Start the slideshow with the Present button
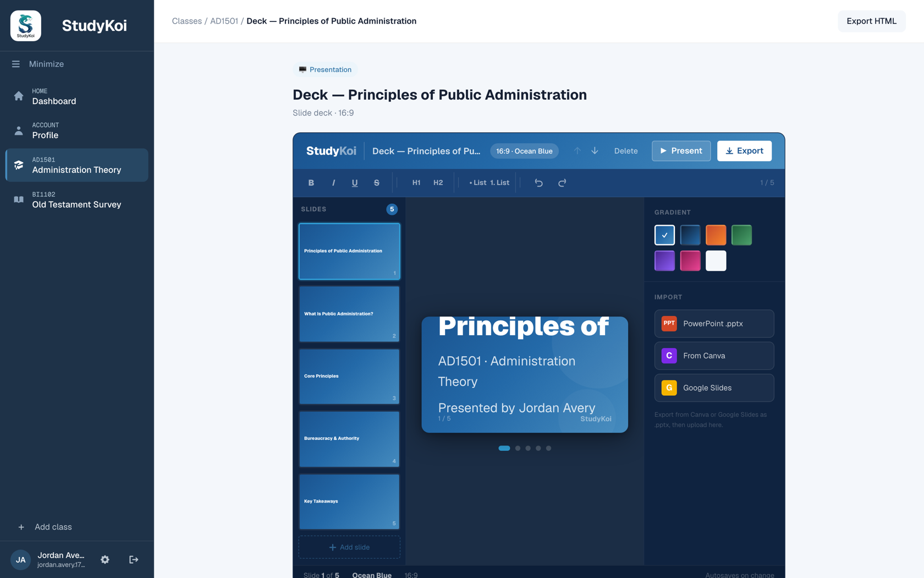 coord(681,151)
